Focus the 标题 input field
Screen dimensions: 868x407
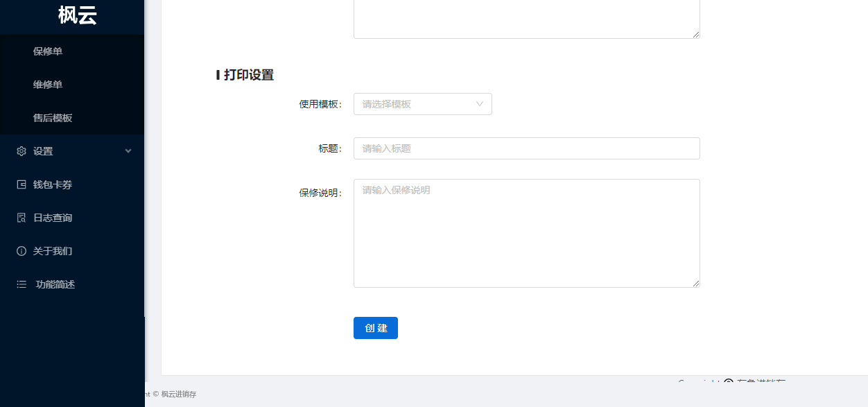pos(527,148)
